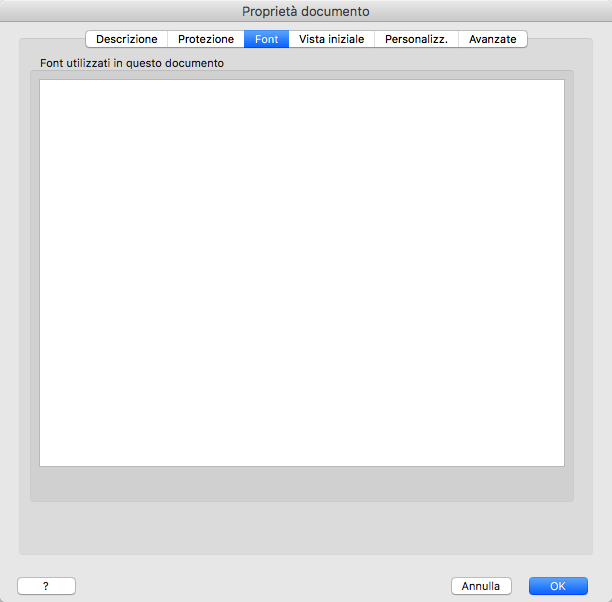Viewport: 612px width, 602px height.
Task: Open the Descrizione tab
Action: [x=126, y=39]
